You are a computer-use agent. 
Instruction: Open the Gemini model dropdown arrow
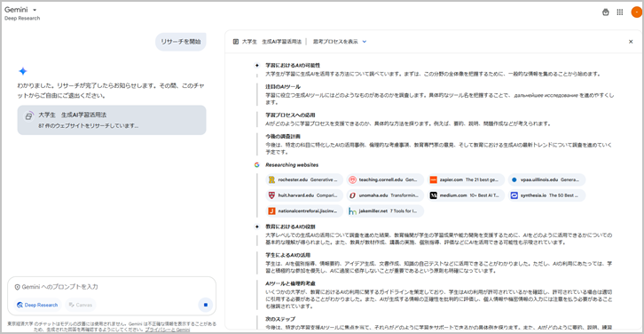point(35,10)
